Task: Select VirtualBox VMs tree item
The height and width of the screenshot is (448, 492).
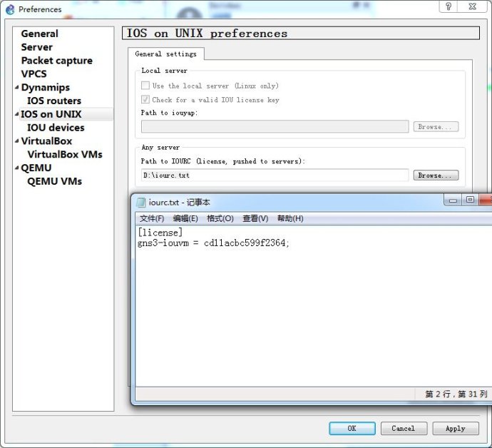Action: click(x=65, y=155)
